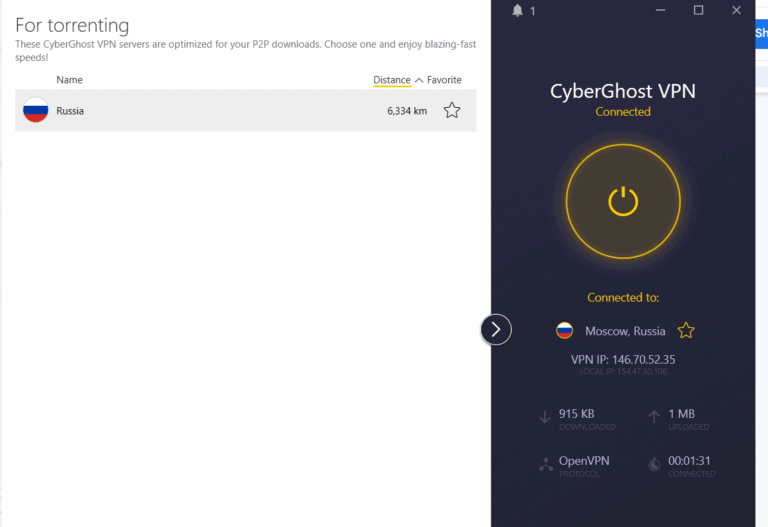Sort servers by Distance column header

[391, 80]
